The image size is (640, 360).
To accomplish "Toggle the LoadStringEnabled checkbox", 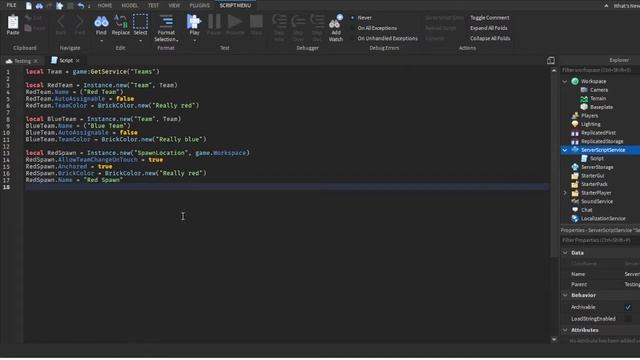I will point(628,319).
